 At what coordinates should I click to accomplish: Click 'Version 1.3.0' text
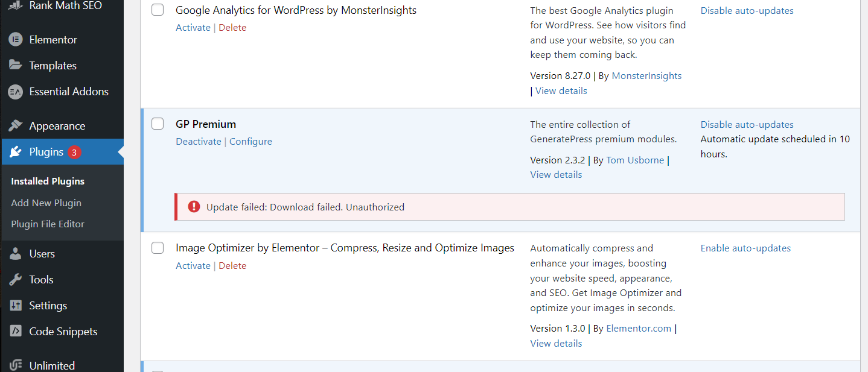pos(558,329)
